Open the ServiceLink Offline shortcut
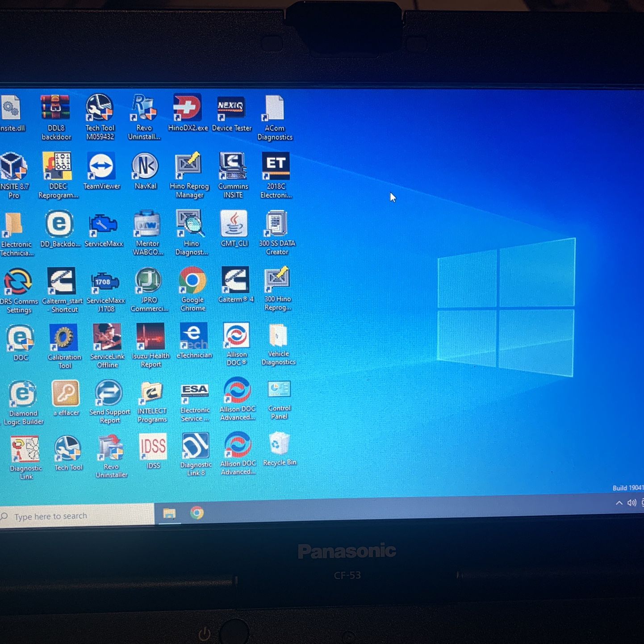 pos(107,337)
